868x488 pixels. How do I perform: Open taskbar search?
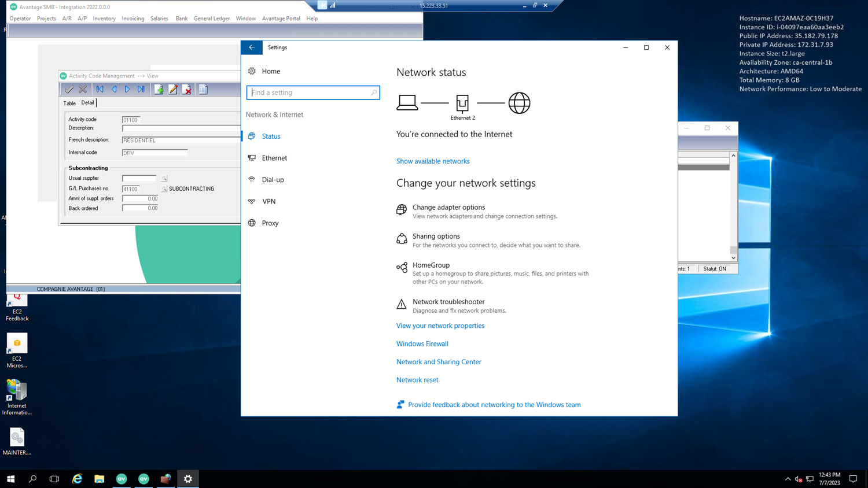coord(32,479)
